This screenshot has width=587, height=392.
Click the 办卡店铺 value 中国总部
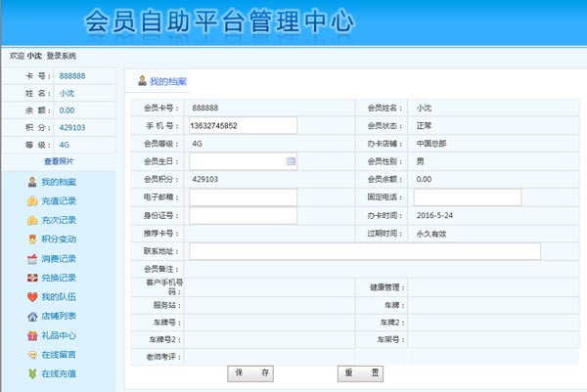(x=431, y=144)
